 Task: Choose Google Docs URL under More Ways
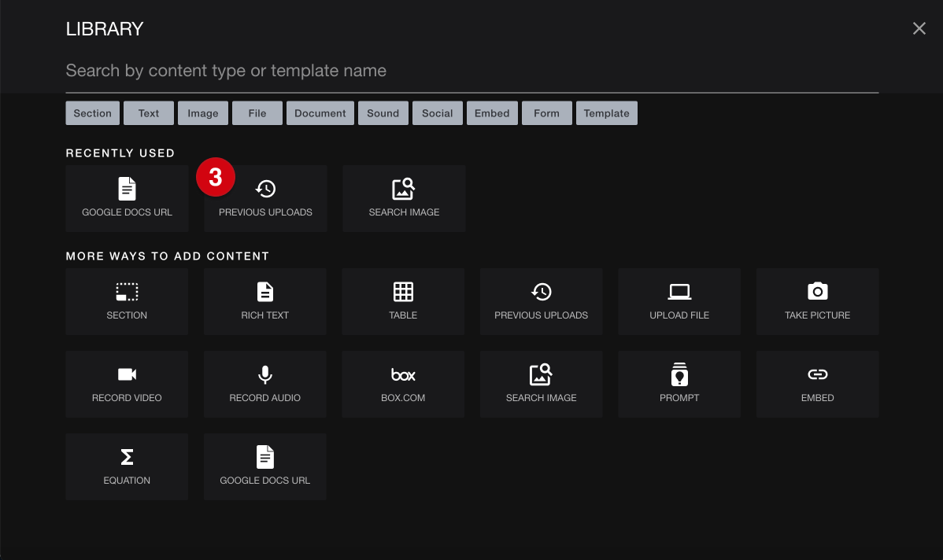265,467
